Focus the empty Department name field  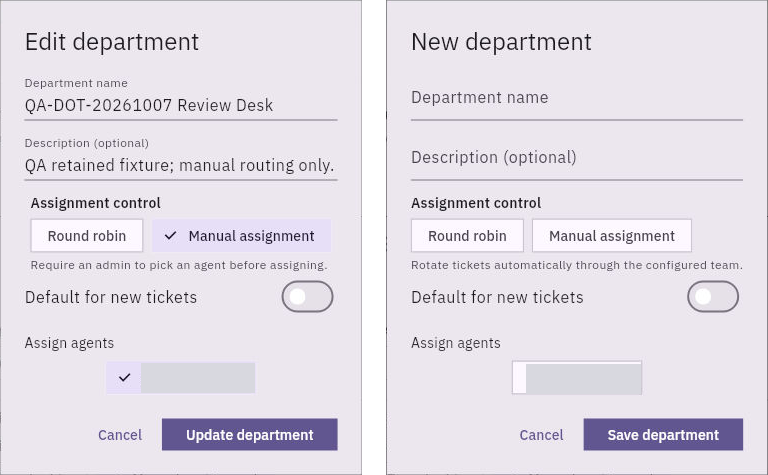577,98
